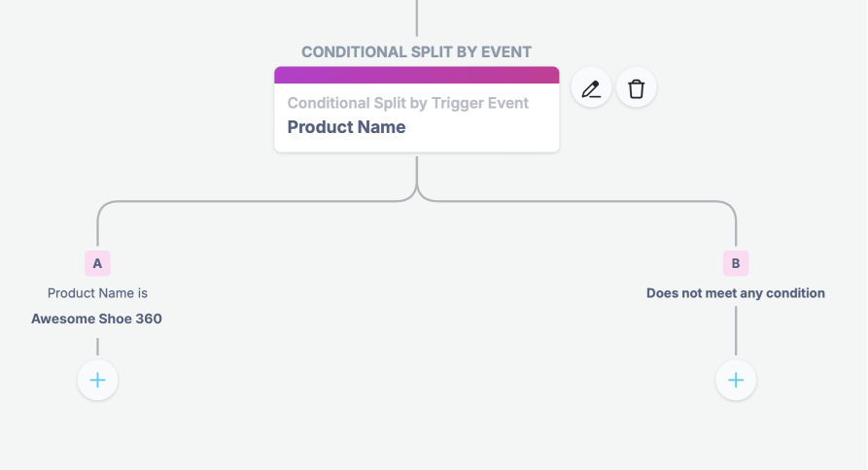Add a step under branch A
This screenshot has width=868, height=470.
click(x=97, y=380)
